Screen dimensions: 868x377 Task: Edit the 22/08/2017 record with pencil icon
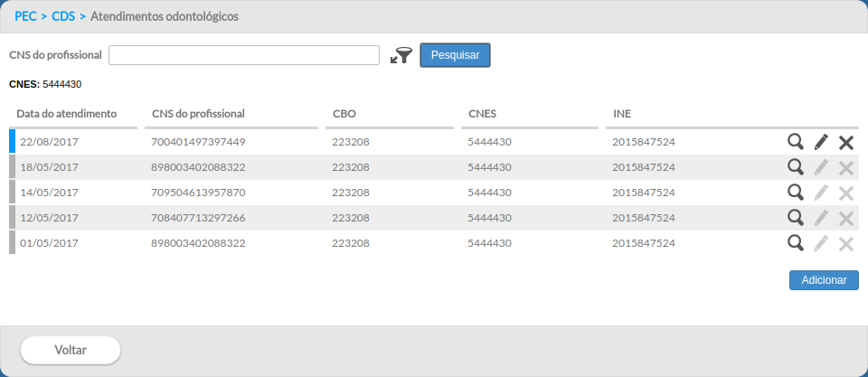[821, 142]
